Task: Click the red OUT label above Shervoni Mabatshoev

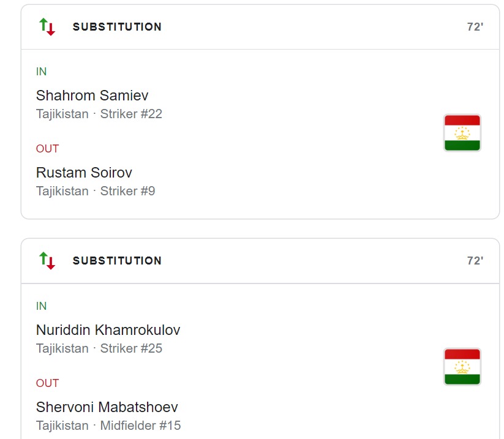Action: click(47, 383)
